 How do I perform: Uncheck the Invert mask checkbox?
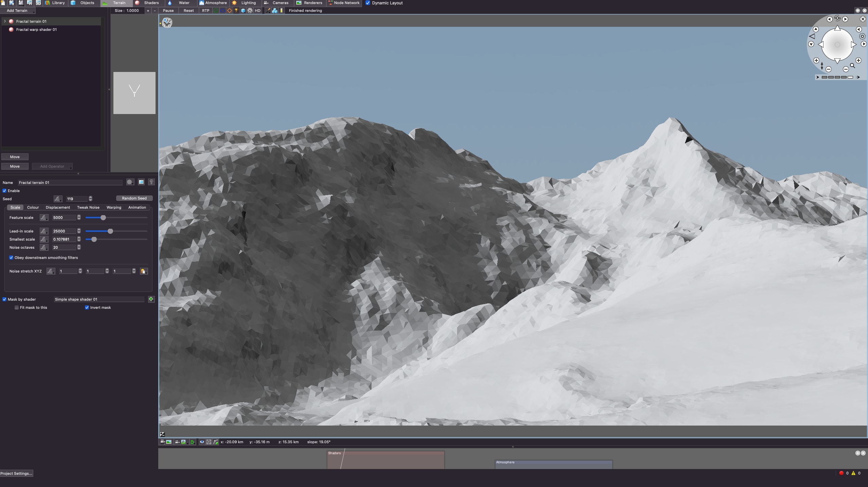(87, 307)
